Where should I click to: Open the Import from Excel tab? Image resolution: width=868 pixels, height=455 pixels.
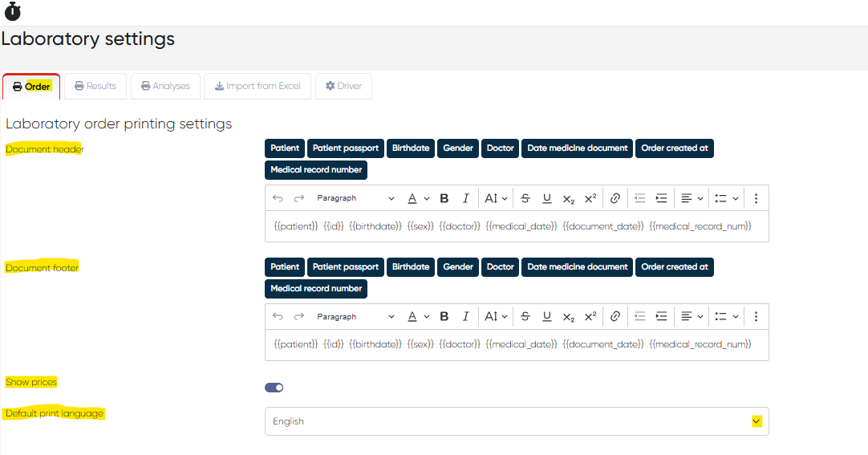tap(258, 87)
